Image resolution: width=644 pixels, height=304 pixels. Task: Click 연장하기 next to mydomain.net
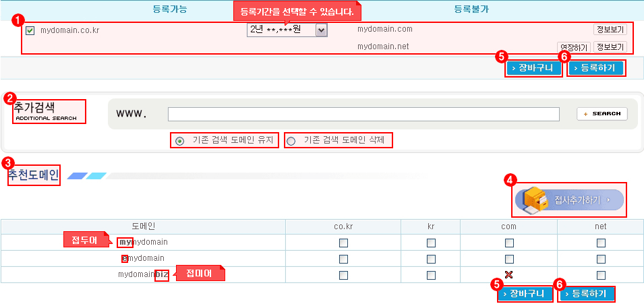(573, 47)
